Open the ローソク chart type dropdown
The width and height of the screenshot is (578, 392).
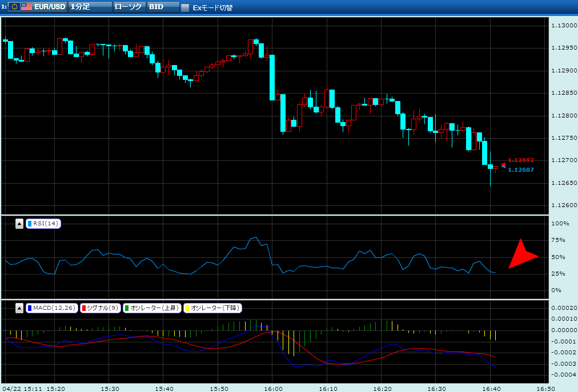(x=130, y=7)
